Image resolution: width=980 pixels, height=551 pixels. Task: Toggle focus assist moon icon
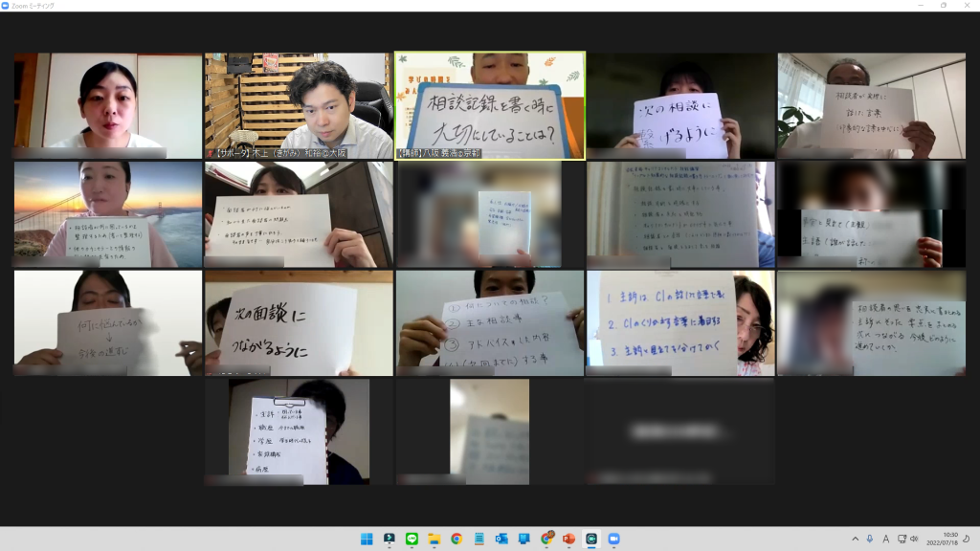966,539
